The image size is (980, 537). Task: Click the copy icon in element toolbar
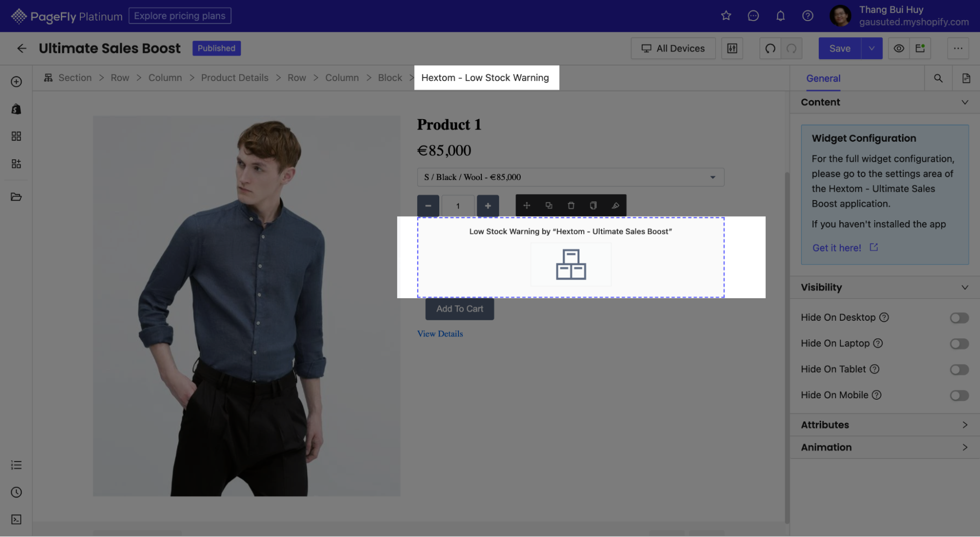[x=593, y=205]
